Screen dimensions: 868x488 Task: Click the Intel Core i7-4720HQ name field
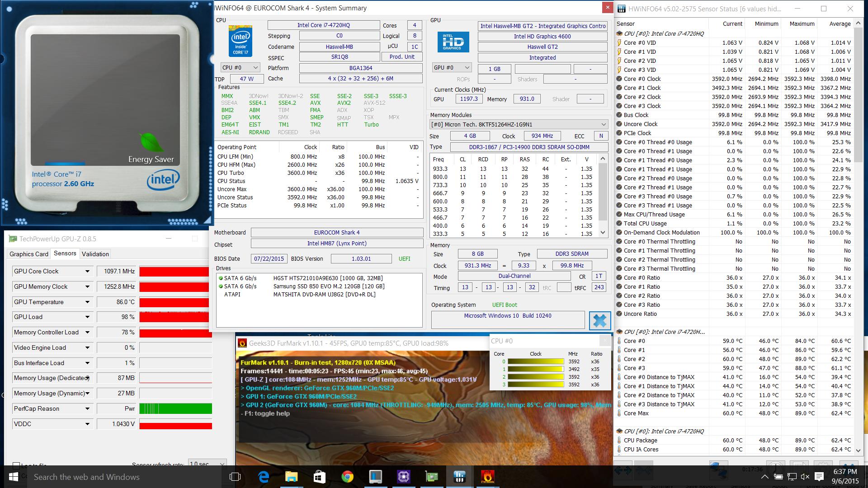[x=324, y=25]
